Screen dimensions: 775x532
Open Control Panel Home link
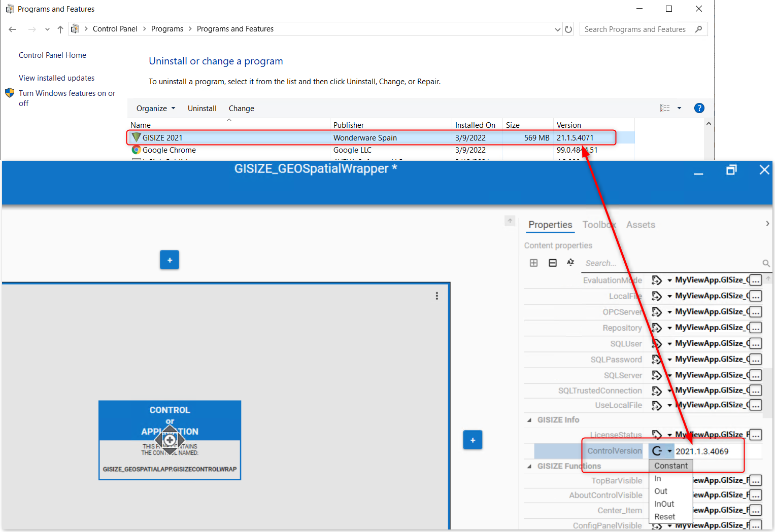(52, 55)
